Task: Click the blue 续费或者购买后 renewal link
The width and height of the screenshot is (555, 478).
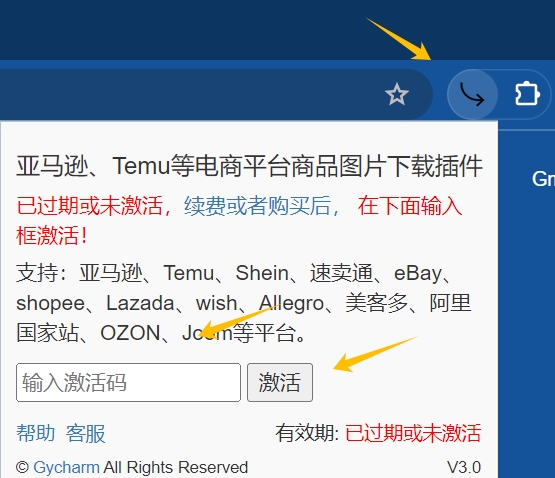Action: [262, 205]
